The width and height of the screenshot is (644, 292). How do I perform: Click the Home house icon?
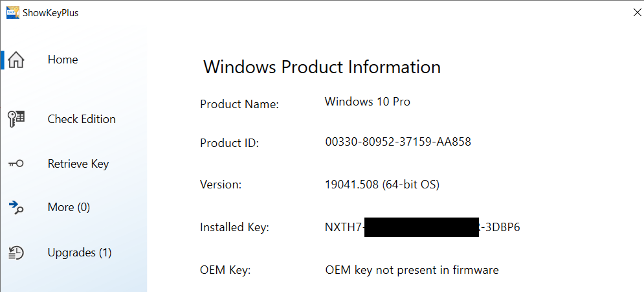pyautogui.click(x=16, y=60)
